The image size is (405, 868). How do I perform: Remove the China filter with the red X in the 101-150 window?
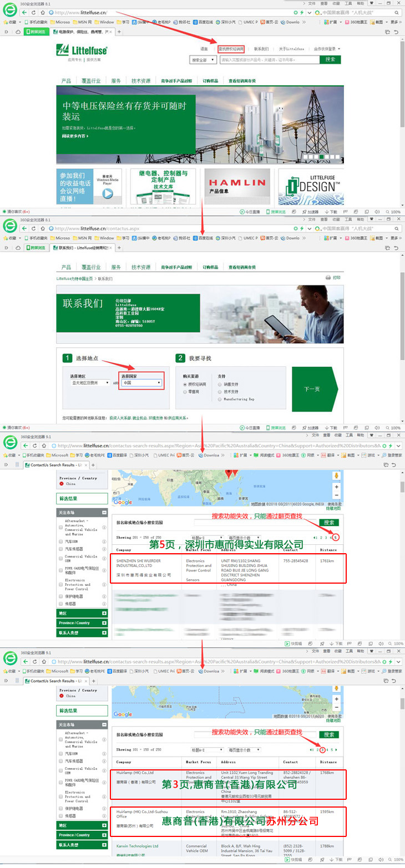[x=62, y=695]
